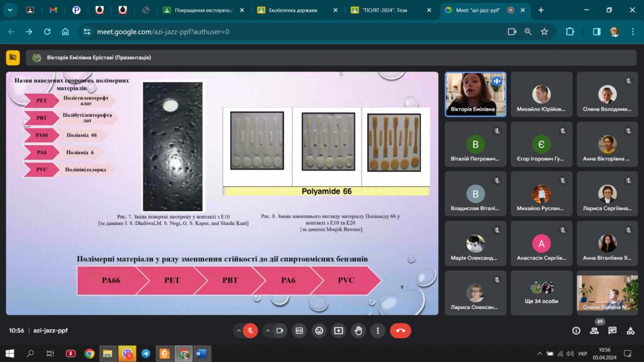Open the chat with everyone panel

[613, 331]
